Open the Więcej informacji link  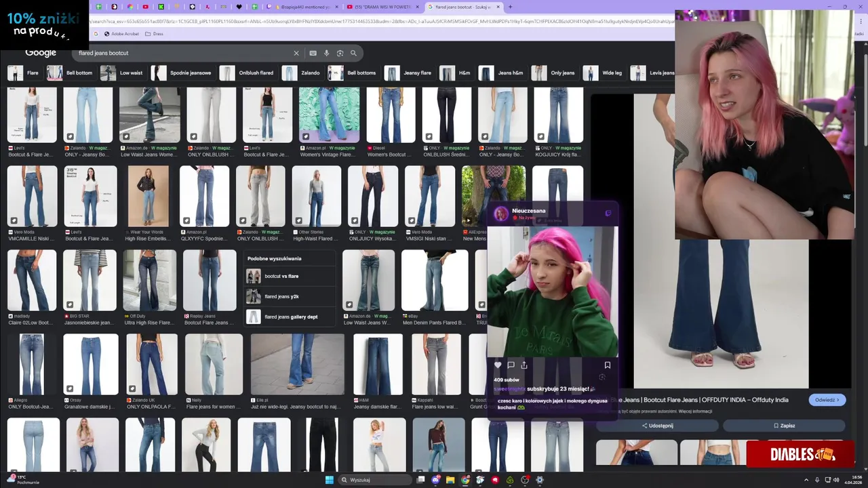click(x=696, y=411)
